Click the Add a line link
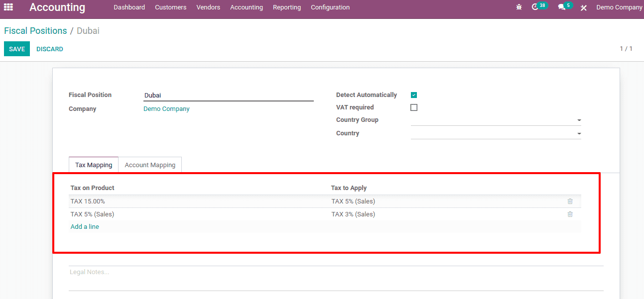Screen dimensions: 644x299 tap(85, 227)
